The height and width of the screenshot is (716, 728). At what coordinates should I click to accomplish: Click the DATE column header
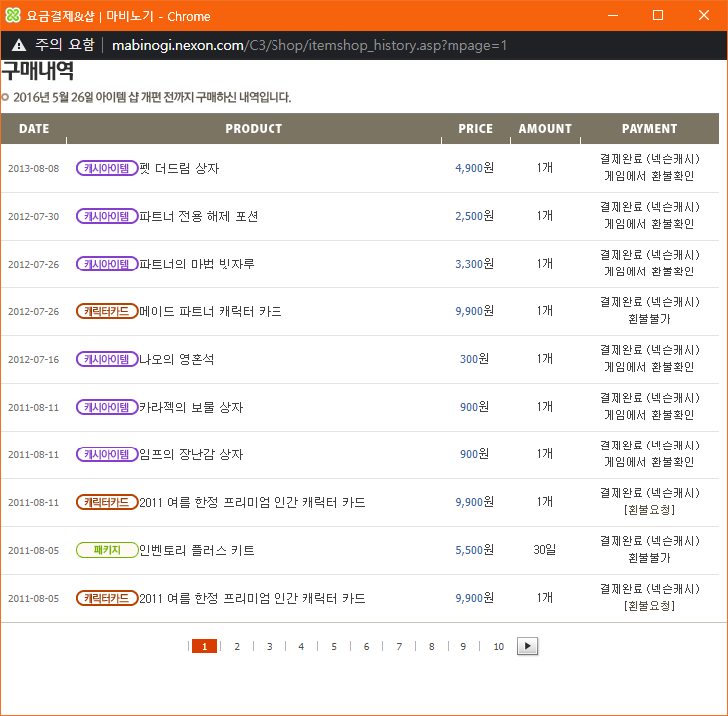tap(34, 129)
